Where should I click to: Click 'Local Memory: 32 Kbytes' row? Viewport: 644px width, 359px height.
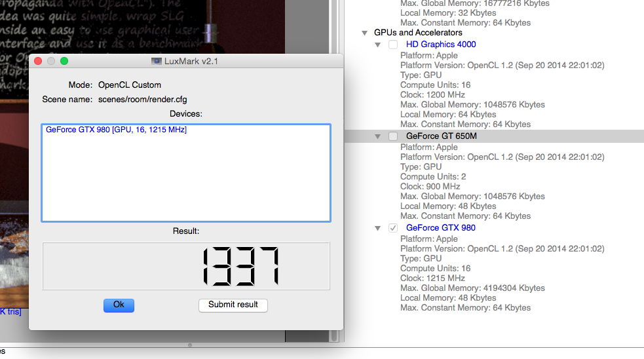pyautogui.click(x=448, y=13)
